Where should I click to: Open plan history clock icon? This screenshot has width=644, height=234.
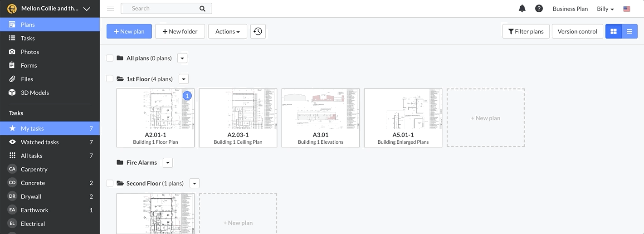258,31
